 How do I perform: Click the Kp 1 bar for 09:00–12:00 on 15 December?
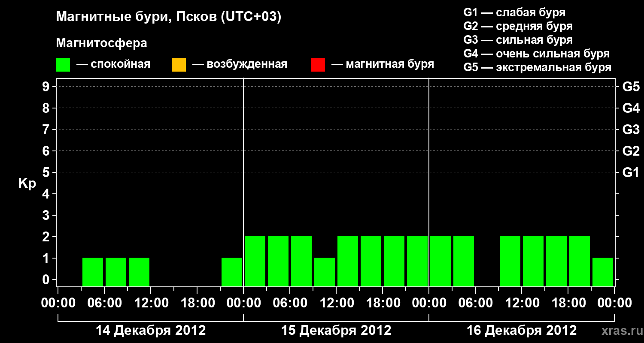coord(325,272)
